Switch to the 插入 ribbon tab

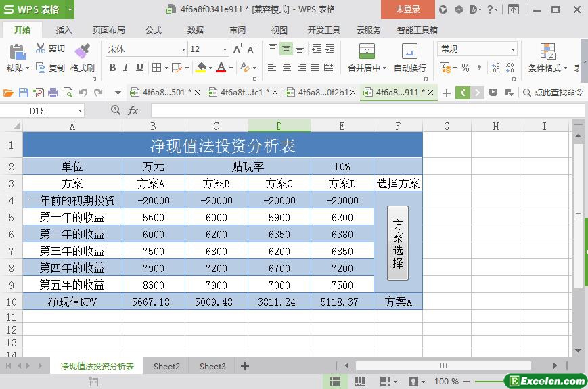[64, 30]
